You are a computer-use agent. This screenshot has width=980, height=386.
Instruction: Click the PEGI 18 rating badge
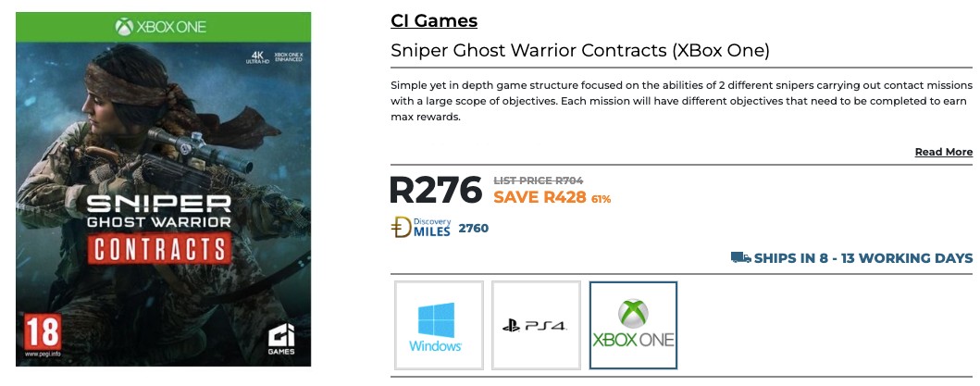pyautogui.click(x=43, y=332)
